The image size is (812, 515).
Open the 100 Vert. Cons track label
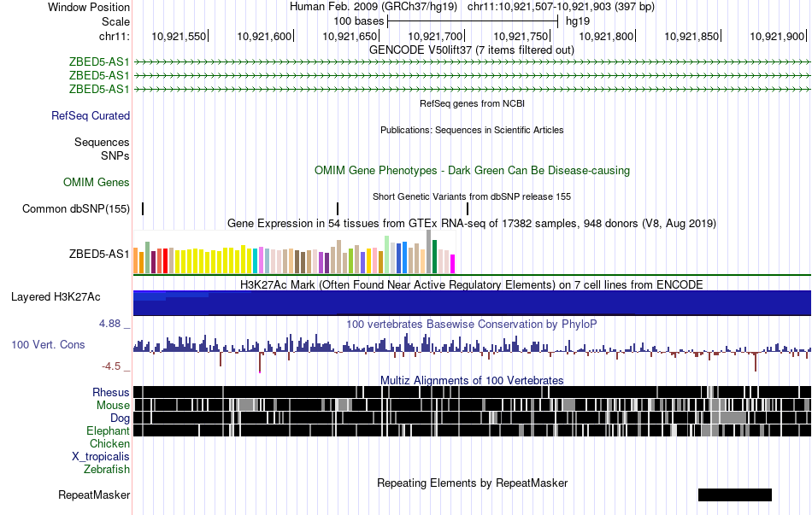[x=48, y=345]
